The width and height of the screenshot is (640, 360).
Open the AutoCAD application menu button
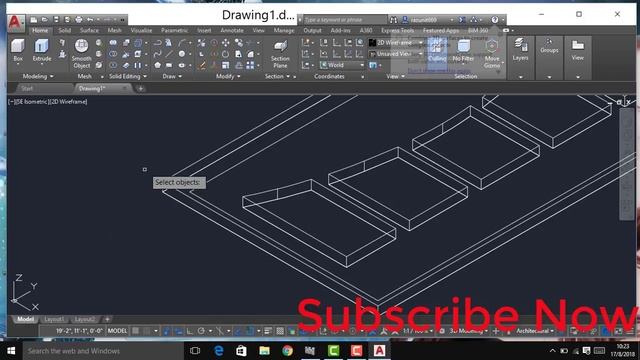click(x=16, y=22)
